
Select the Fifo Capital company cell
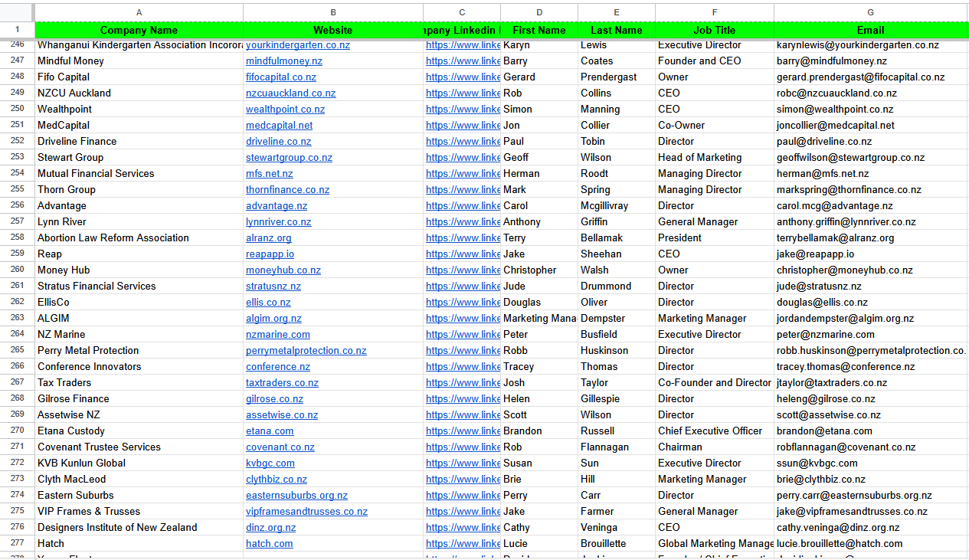(x=139, y=77)
